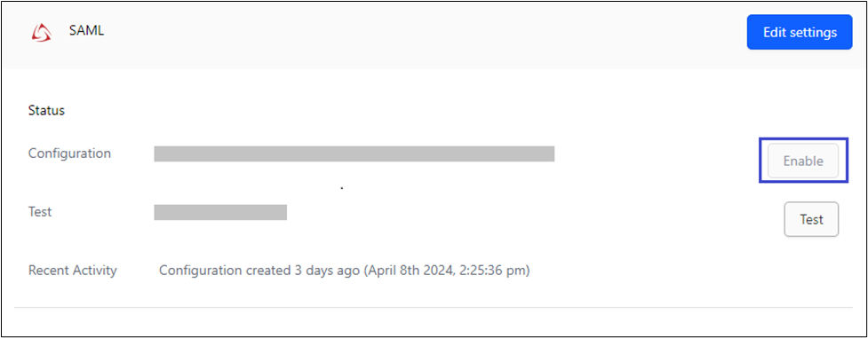The height and width of the screenshot is (338, 868).
Task: Click the Recent Activity label
Action: [73, 271]
